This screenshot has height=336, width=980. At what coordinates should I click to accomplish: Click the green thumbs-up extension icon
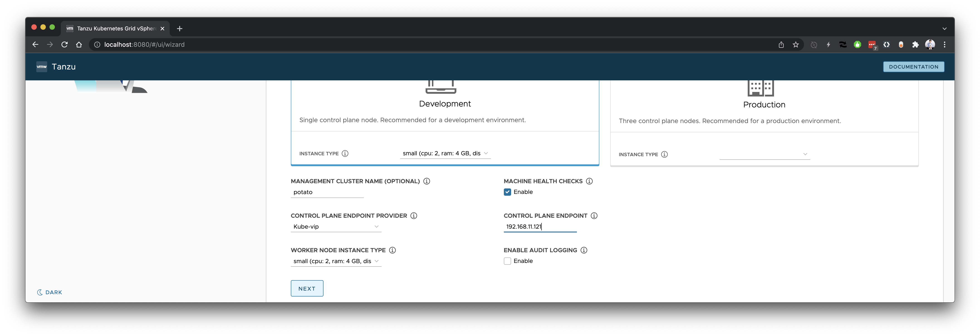[857, 44]
